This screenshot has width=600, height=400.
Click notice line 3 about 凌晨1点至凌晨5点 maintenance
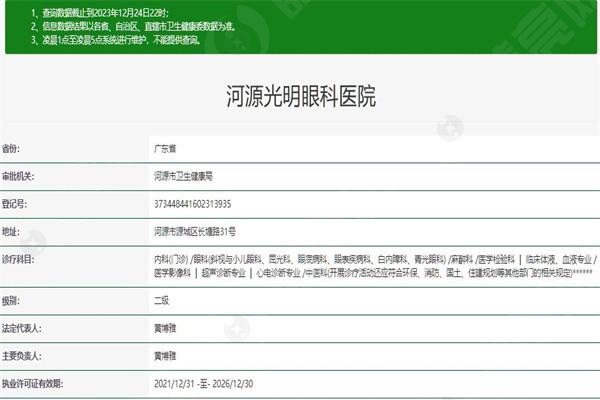116,40
